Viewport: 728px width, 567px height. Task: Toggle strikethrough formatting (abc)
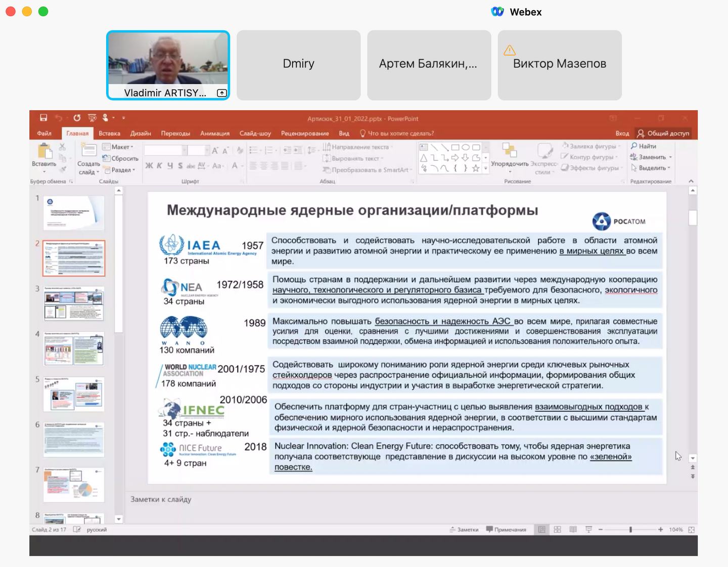coord(191,165)
